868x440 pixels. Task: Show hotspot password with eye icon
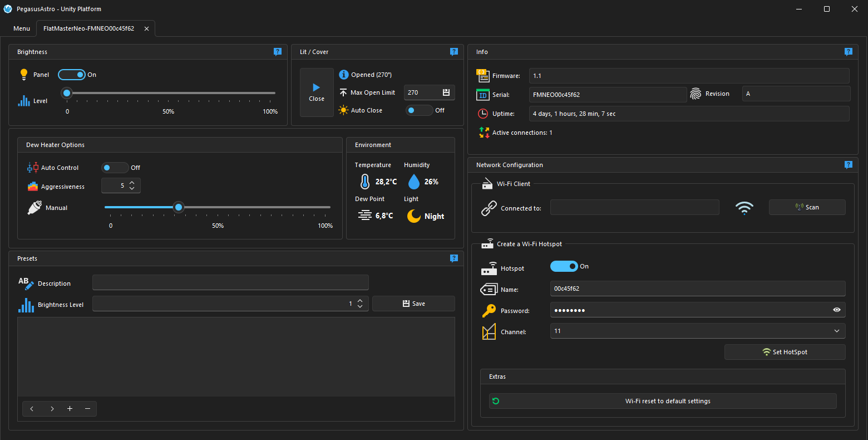pyautogui.click(x=836, y=310)
